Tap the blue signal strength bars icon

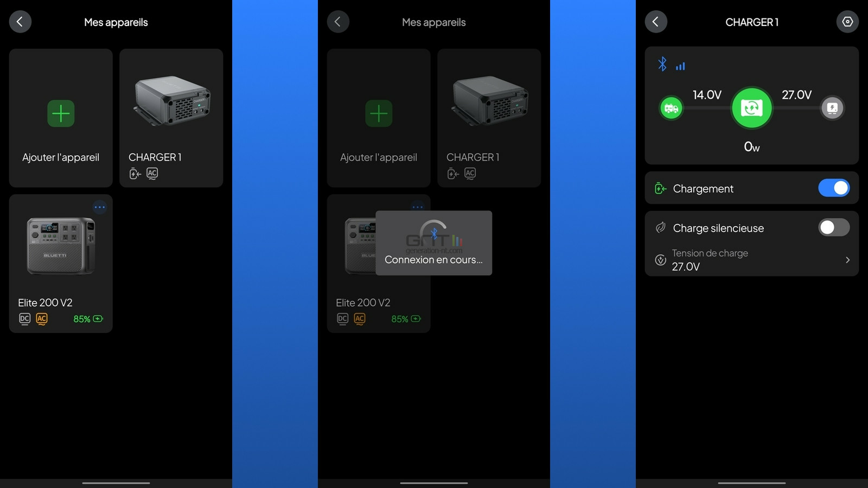680,66
